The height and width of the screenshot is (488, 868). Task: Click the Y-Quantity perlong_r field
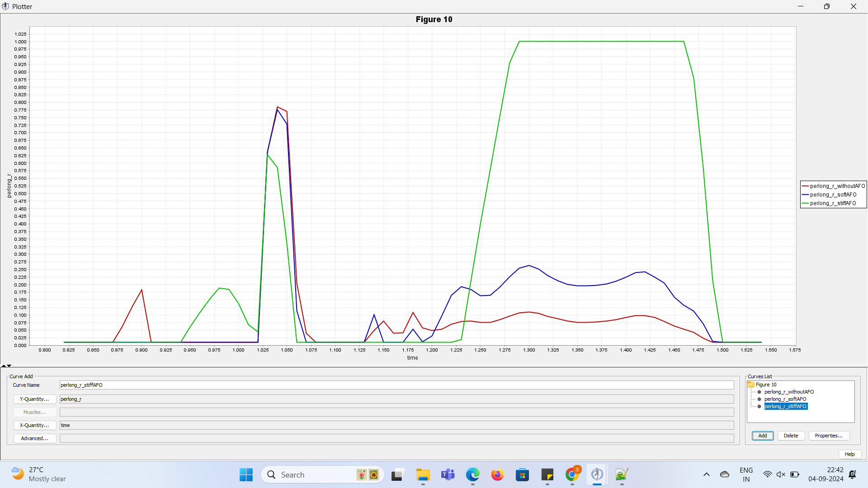pos(396,399)
